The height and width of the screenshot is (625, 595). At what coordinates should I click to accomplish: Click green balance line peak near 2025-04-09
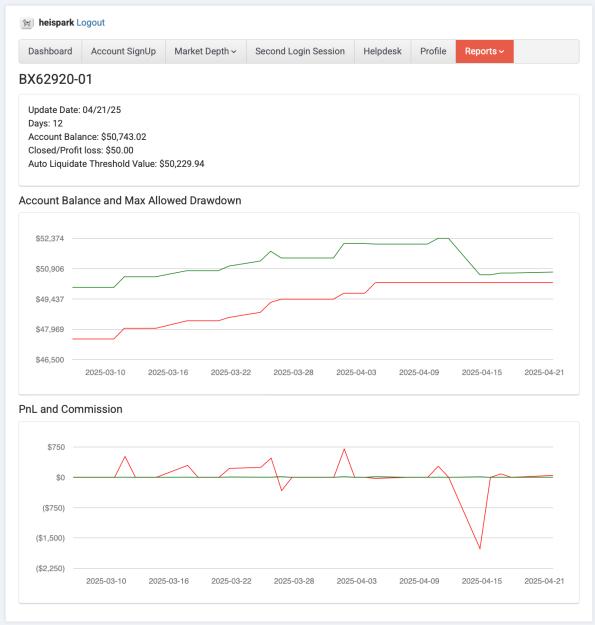tap(443, 238)
